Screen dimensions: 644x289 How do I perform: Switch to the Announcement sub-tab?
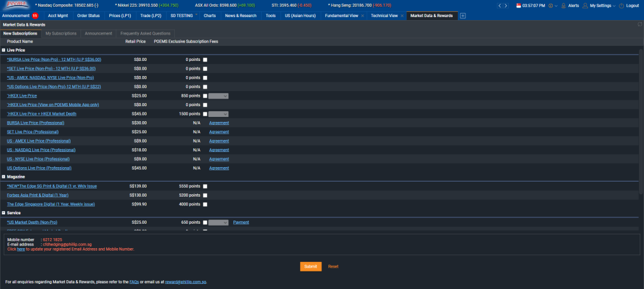99,33
